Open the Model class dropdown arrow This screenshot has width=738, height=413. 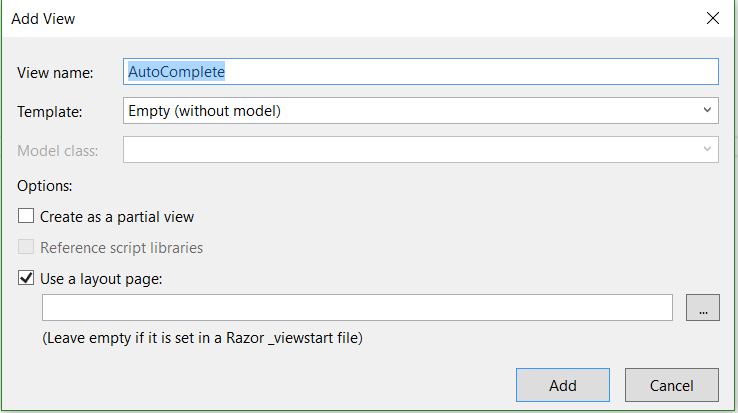[707, 150]
